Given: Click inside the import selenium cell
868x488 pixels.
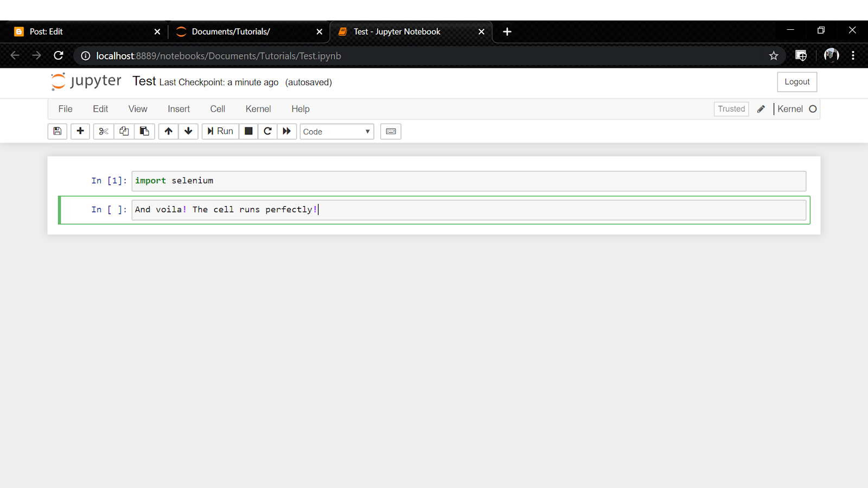Looking at the screenshot, I should [469, 181].
